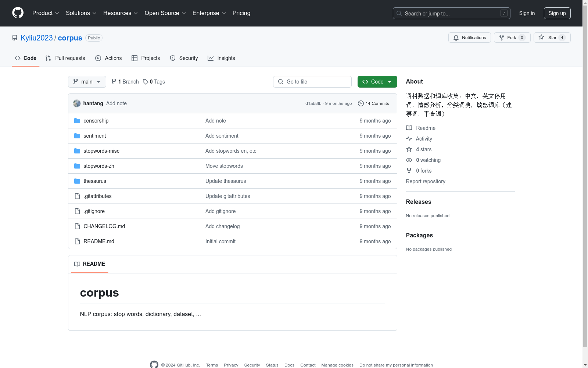This screenshot has width=588, height=368.
Task: Open the hantang author link
Action: [93, 103]
